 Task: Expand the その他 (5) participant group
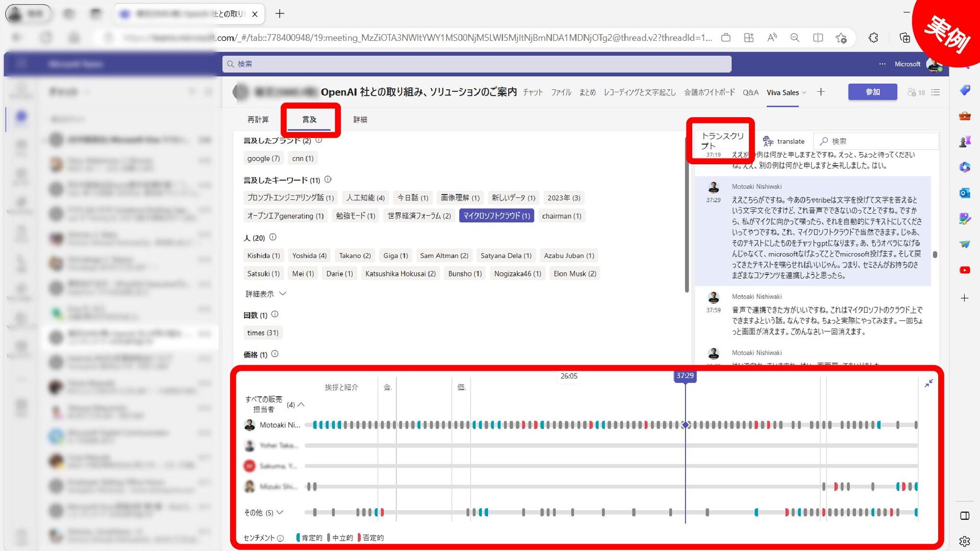tap(280, 512)
